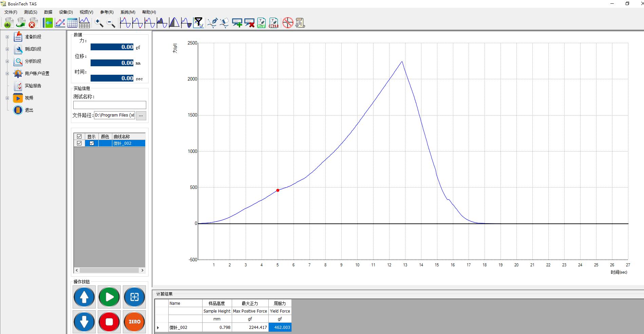644x334 pixels.
Task: Select the shaded triangle area icon
Action: point(174,23)
